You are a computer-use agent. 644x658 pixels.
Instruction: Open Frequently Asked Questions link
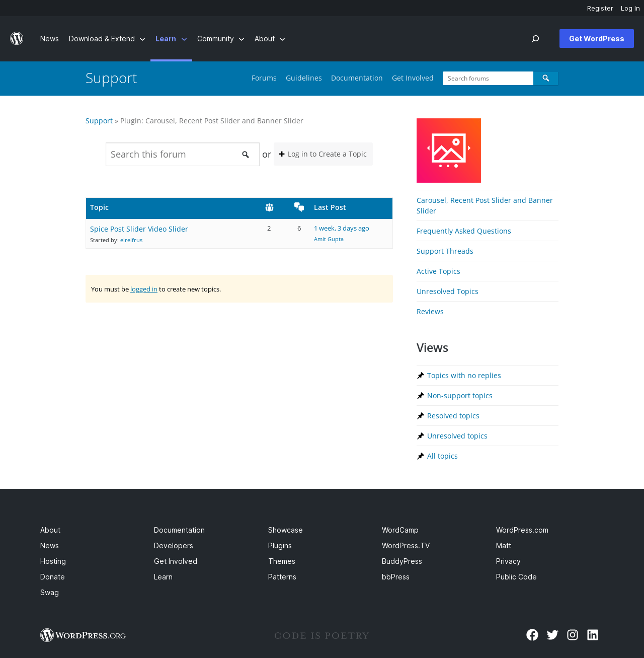click(x=464, y=231)
